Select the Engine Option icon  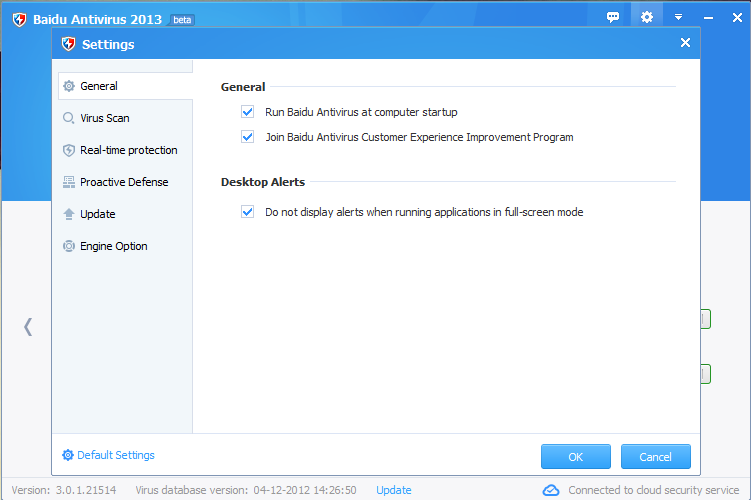pyautogui.click(x=69, y=246)
